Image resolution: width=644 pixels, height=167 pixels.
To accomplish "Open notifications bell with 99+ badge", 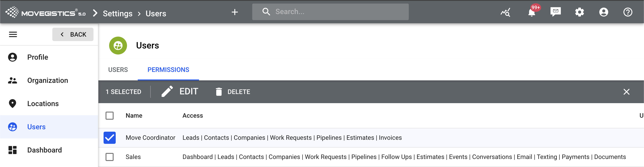I will (531, 12).
